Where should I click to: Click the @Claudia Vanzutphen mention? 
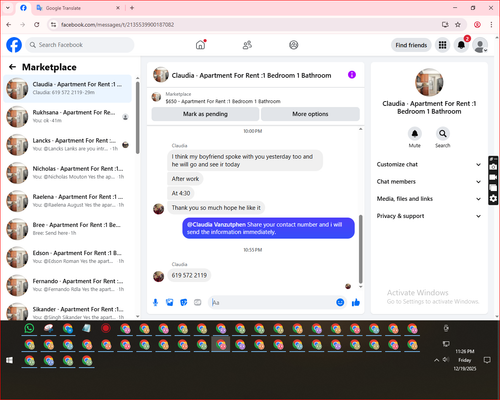coord(216,225)
